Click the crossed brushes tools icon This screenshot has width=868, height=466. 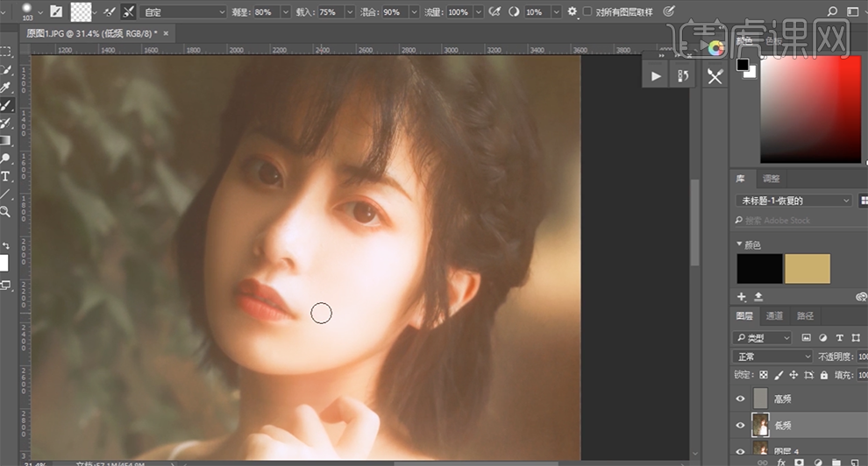(x=715, y=76)
